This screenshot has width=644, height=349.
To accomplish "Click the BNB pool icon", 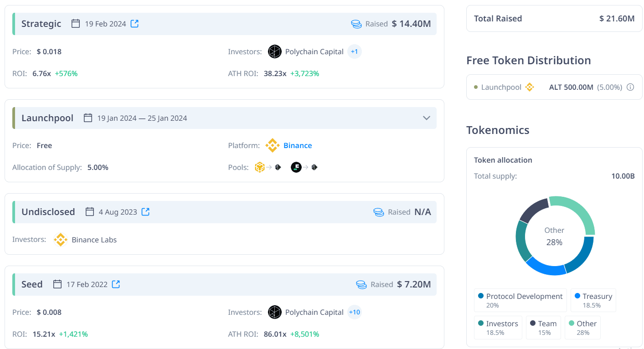I will point(260,167).
